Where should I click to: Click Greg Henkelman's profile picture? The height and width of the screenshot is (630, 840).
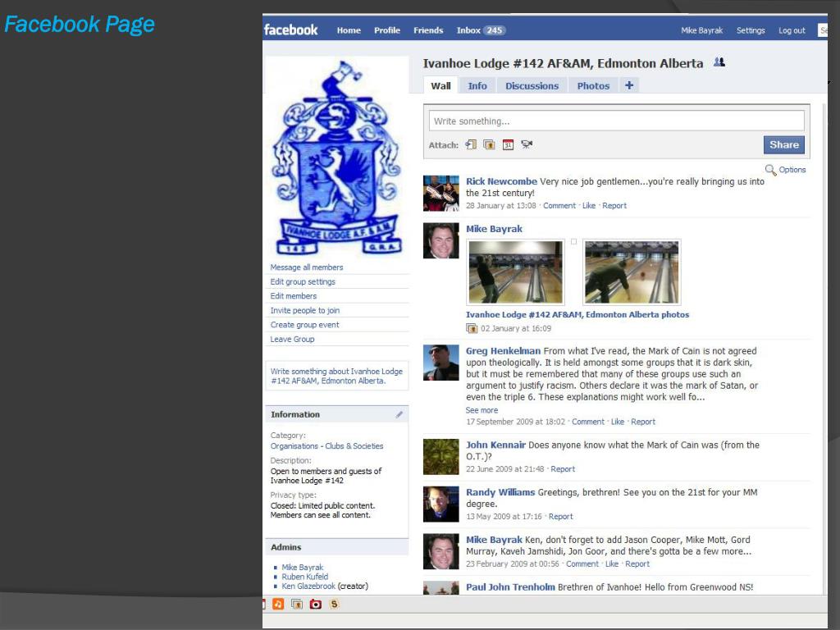click(x=441, y=363)
